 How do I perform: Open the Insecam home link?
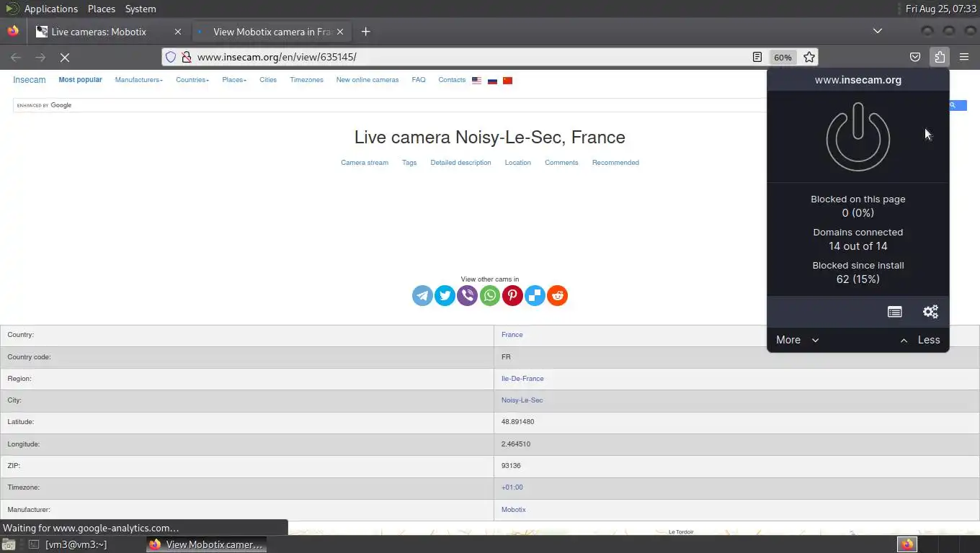click(29, 80)
